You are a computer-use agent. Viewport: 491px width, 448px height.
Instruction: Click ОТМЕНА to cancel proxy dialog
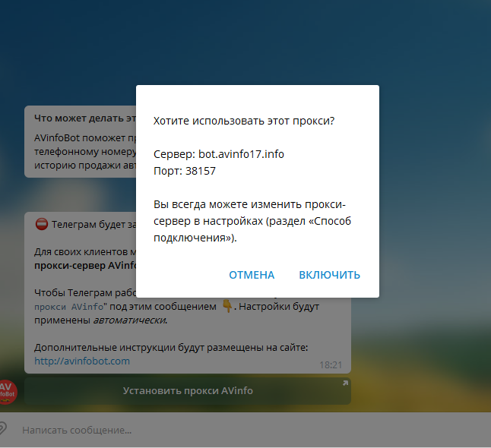click(252, 275)
